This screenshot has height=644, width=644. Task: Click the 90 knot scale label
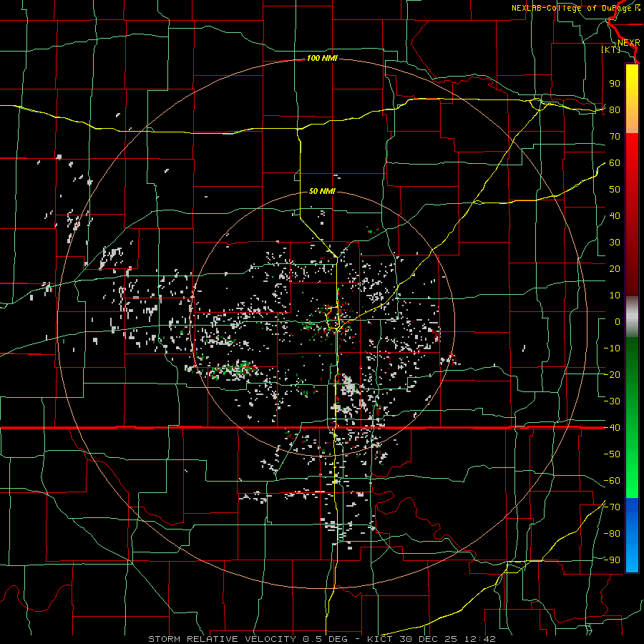coord(615,84)
